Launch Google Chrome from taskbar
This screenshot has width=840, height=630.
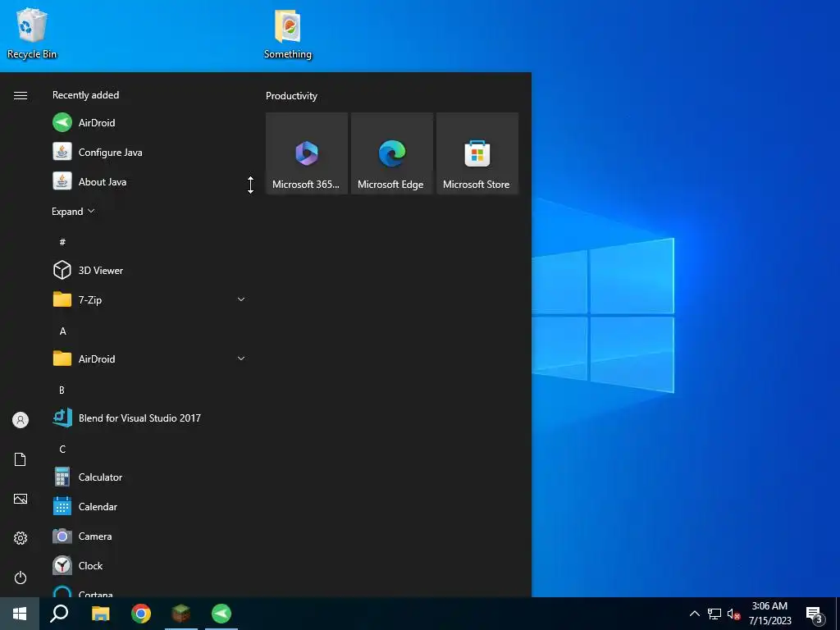point(141,614)
